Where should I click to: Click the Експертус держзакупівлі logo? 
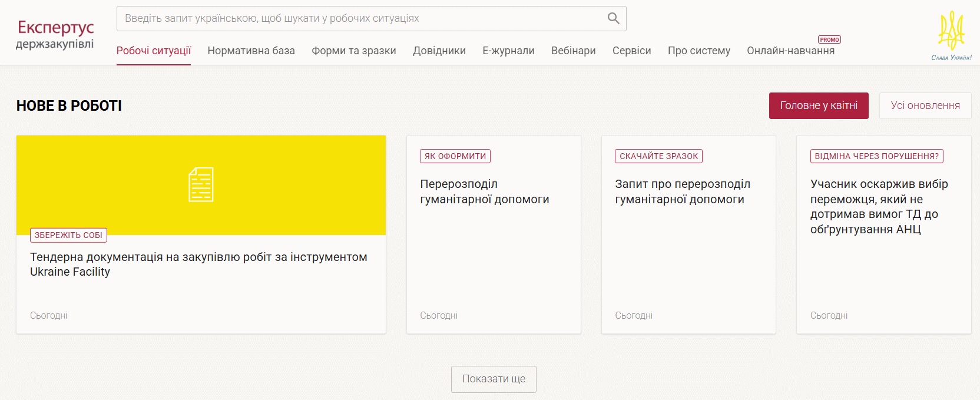[55, 35]
